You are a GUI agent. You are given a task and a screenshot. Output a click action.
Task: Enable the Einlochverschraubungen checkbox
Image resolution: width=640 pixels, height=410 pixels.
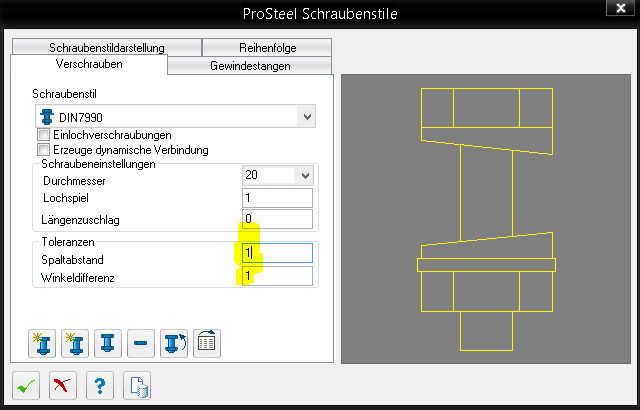click(43, 135)
